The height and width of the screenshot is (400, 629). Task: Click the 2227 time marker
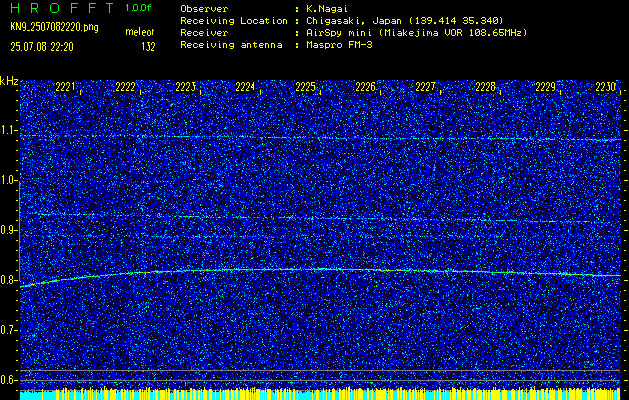(x=425, y=87)
